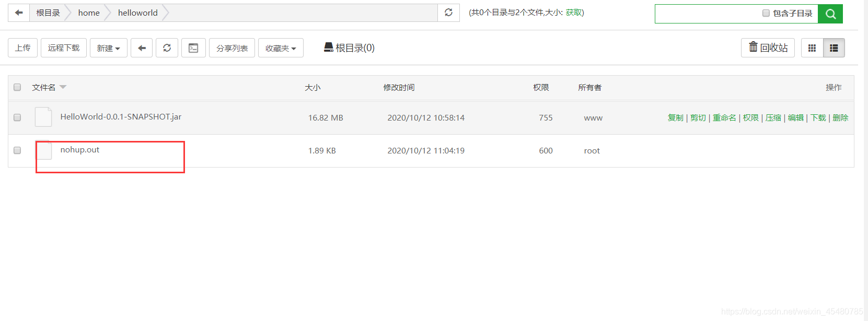This screenshot has width=868, height=321.
Task: Open the nohup.out file name
Action: pyautogui.click(x=80, y=150)
